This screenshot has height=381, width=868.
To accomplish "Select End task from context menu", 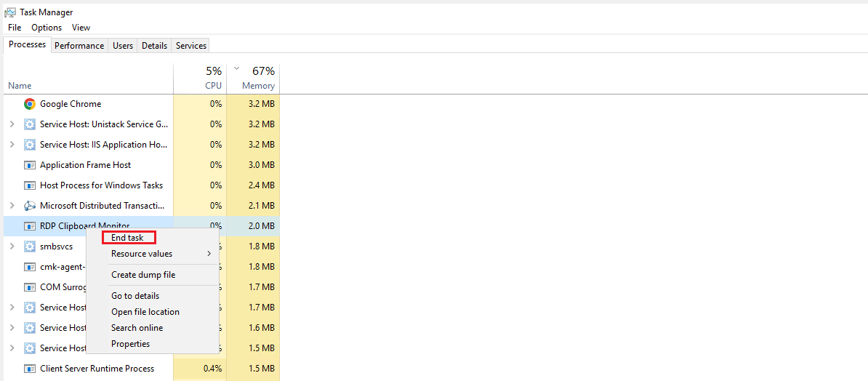I will [x=128, y=238].
